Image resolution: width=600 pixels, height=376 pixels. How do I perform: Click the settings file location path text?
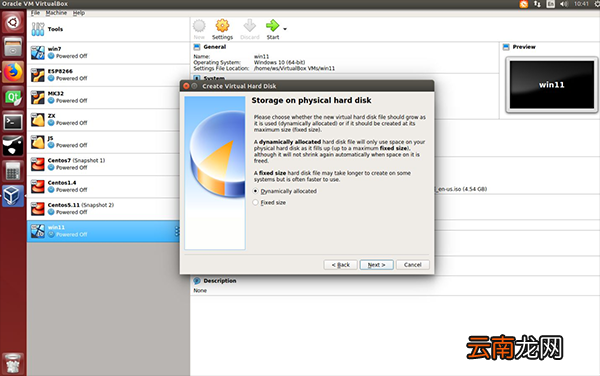point(294,68)
